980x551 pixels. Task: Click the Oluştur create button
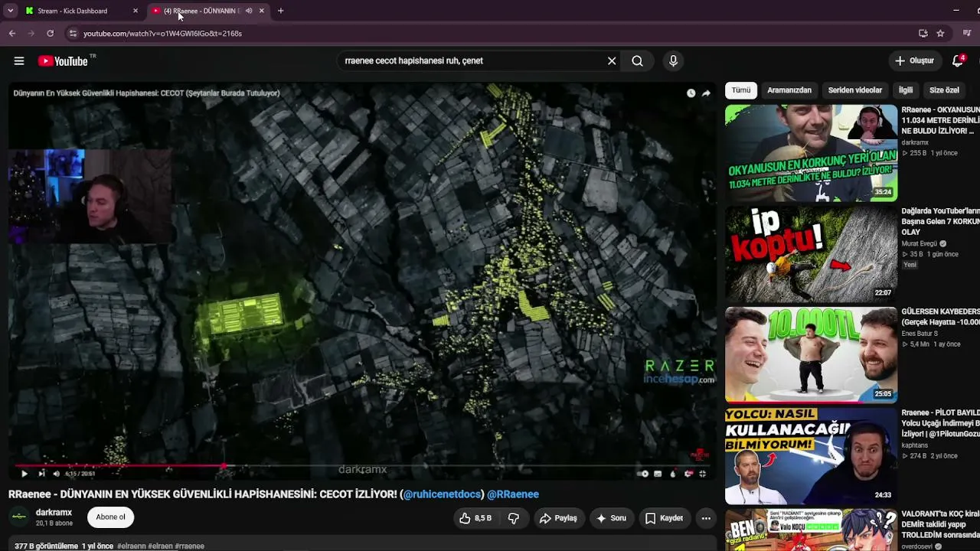[914, 60]
